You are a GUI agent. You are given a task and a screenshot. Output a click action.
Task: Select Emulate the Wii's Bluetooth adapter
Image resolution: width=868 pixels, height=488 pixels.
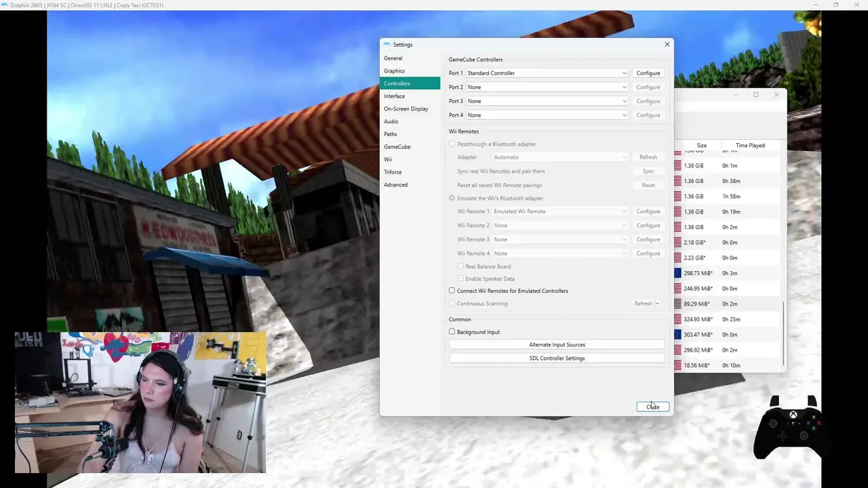496,199
